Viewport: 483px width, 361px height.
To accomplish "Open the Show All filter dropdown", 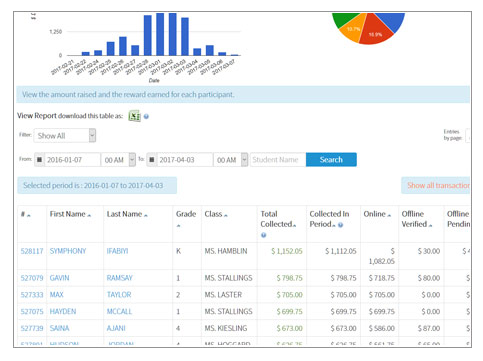I will pyautogui.click(x=65, y=136).
